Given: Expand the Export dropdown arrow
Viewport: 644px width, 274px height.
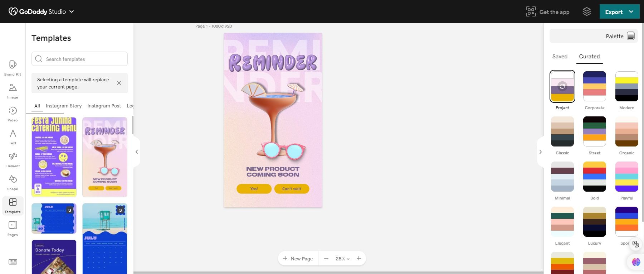Looking at the screenshot, I should pyautogui.click(x=631, y=11).
